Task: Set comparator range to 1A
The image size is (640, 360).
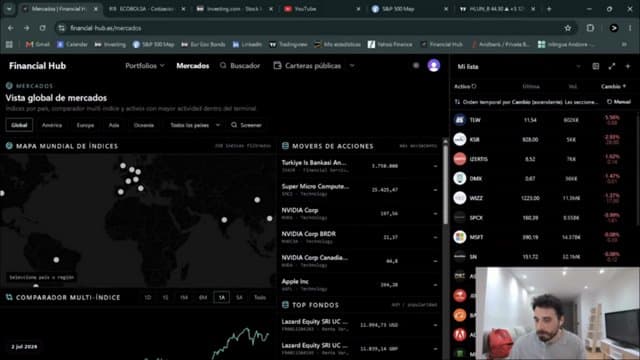Action: [222, 298]
